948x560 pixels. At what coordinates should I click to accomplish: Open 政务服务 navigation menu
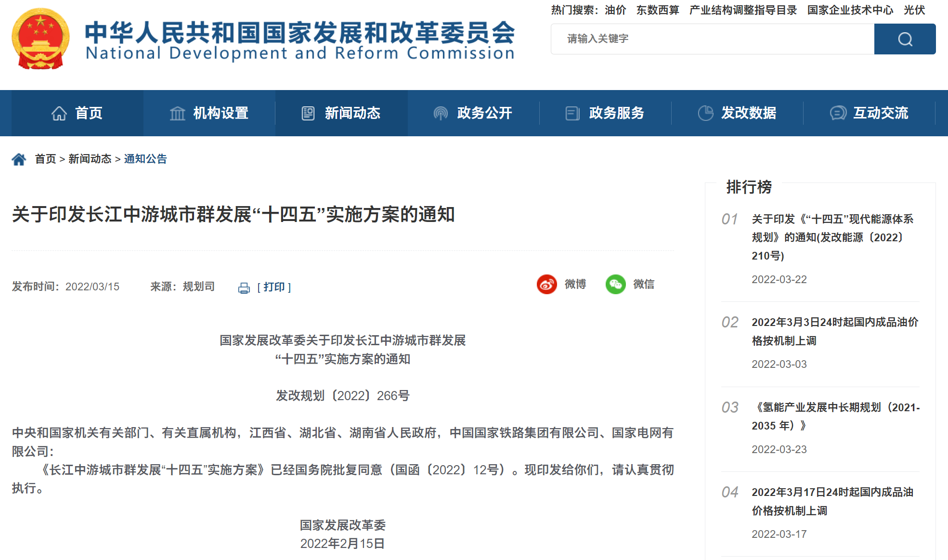pyautogui.click(x=605, y=113)
